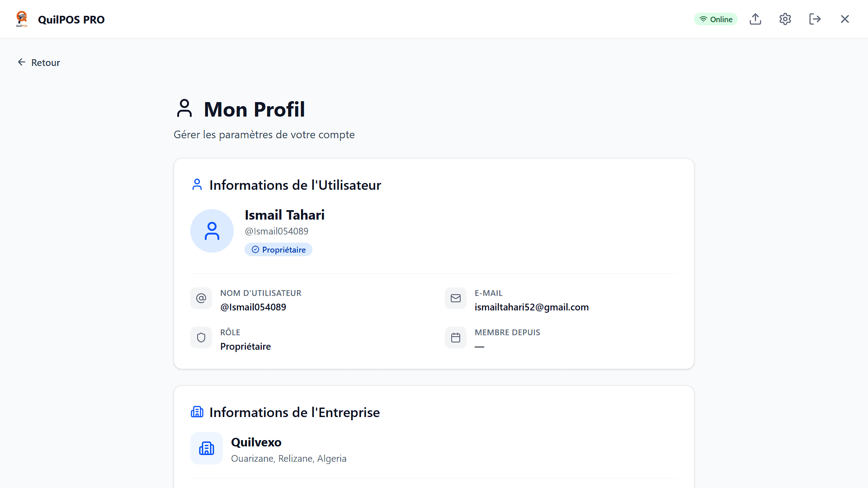Image resolution: width=868 pixels, height=488 pixels.
Task: Click the @Ismail054089 username value
Action: pyautogui.click(x=253, y=307)
